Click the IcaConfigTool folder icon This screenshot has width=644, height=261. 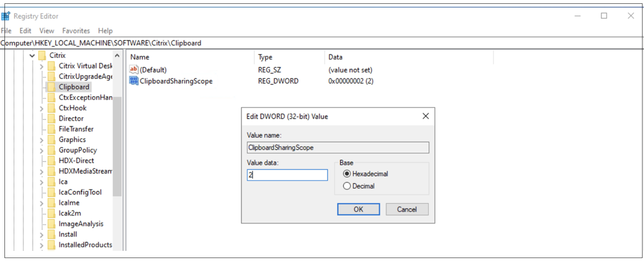(52, 192)
